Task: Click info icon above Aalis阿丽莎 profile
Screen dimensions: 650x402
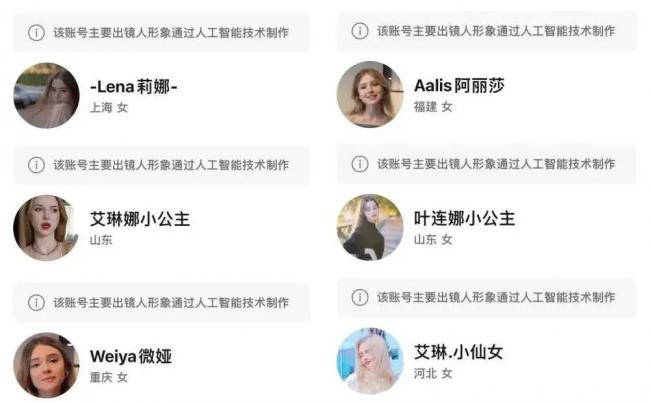Action: 360,31
